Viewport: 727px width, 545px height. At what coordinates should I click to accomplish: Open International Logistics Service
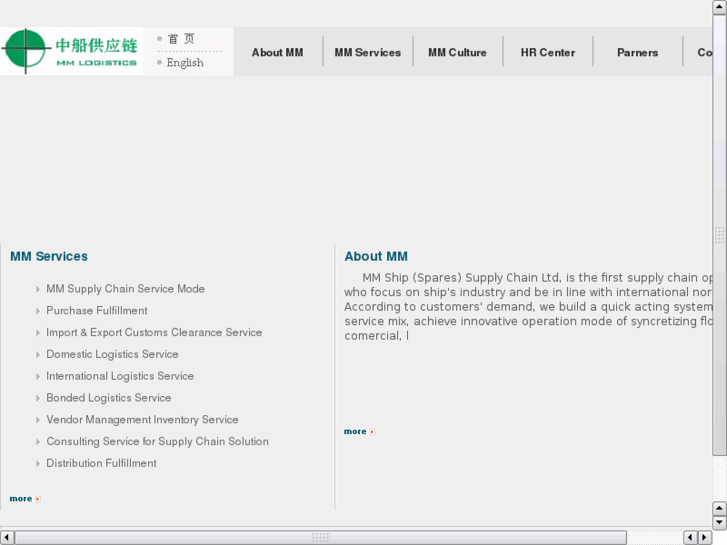click(120, 376)
